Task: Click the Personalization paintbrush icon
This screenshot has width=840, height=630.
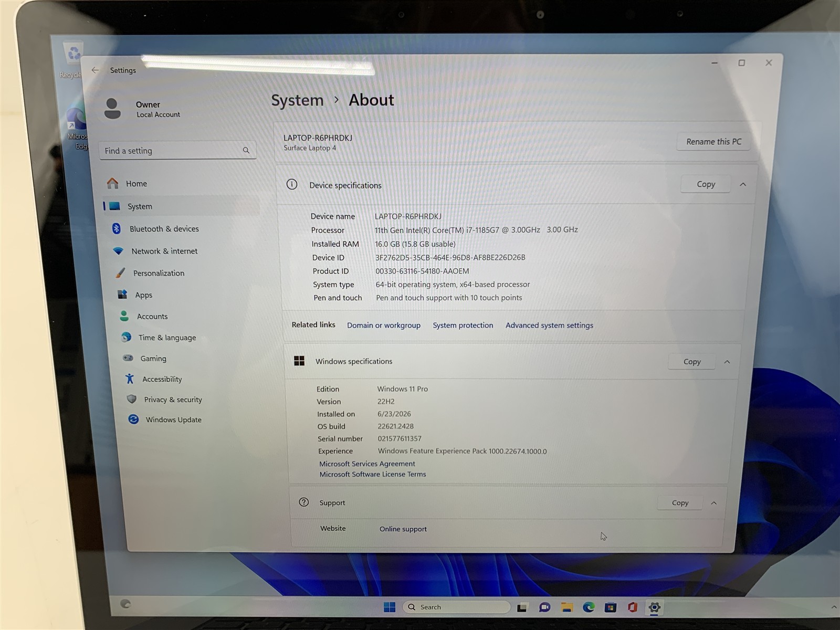Action: pos(120,272)
